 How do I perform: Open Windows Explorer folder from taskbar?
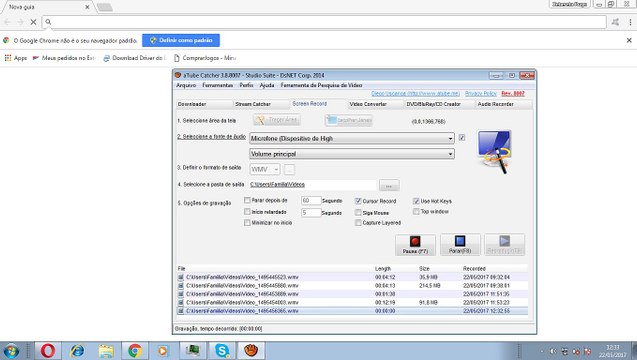point(106,351)
